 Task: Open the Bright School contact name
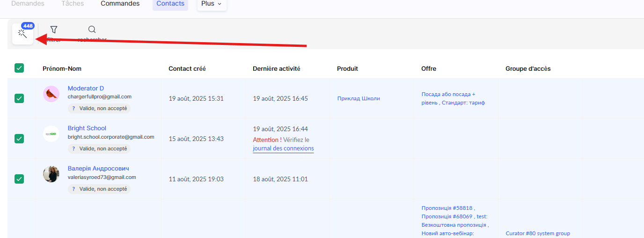click(x=87, y=128)
